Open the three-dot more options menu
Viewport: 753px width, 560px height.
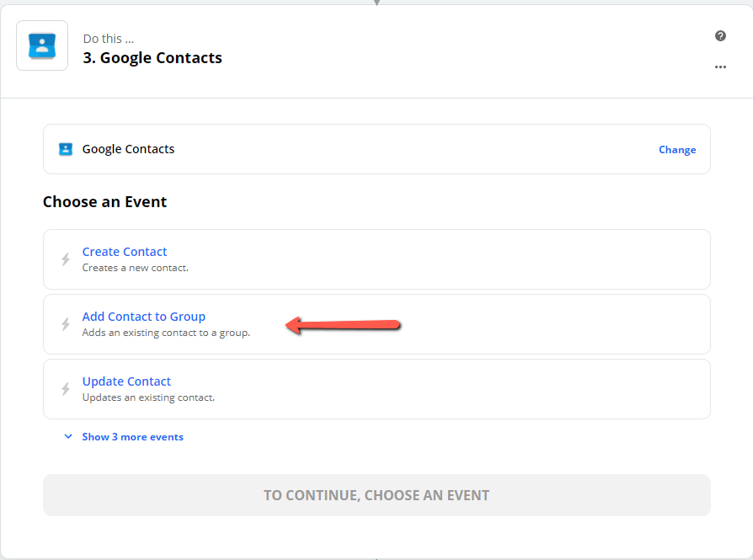pos(720,67)
